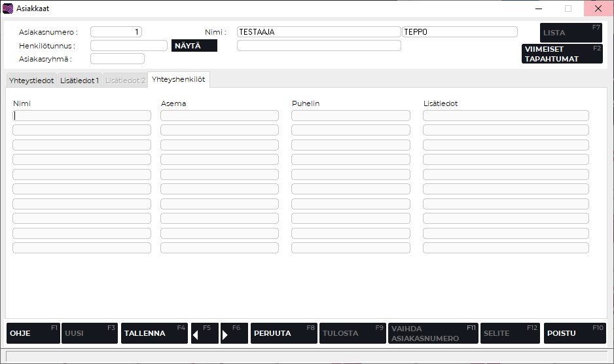Exit using the POISTU button

(x=574, y=333)
